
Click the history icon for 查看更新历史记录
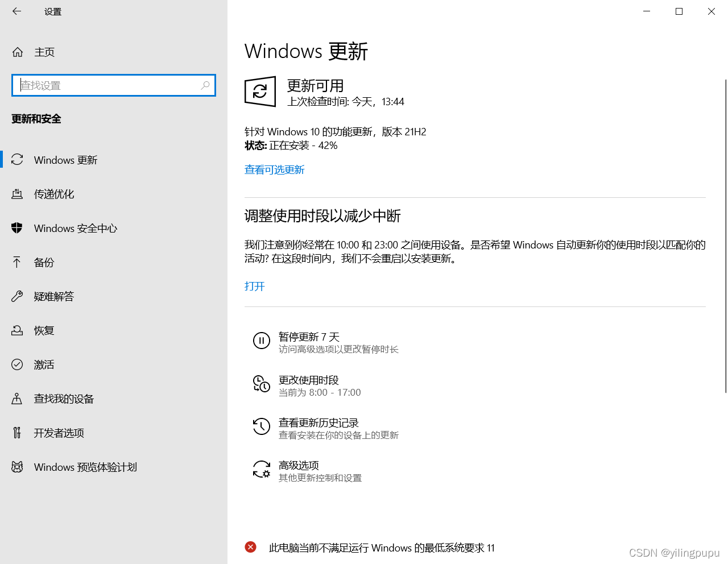pyautogui.click(x=262, y=426)
